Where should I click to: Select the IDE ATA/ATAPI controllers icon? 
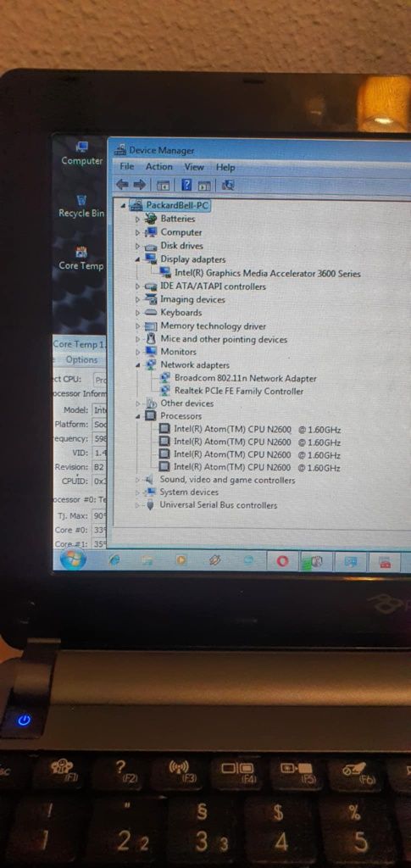tap(151, 287)
